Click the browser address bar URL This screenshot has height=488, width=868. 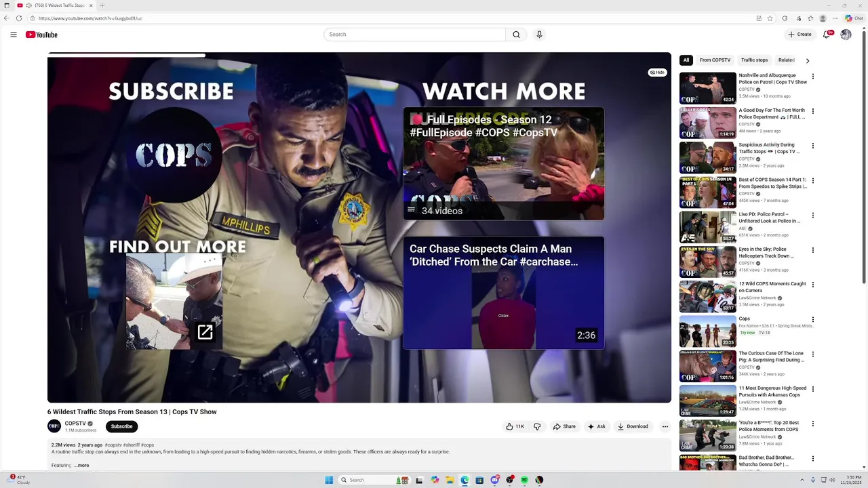[x=90, y=18]
